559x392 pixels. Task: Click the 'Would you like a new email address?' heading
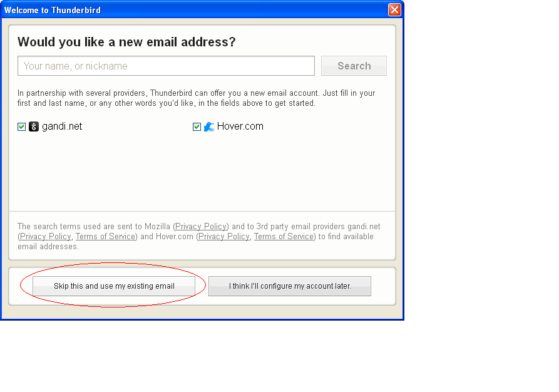click(x=126, y=42)
